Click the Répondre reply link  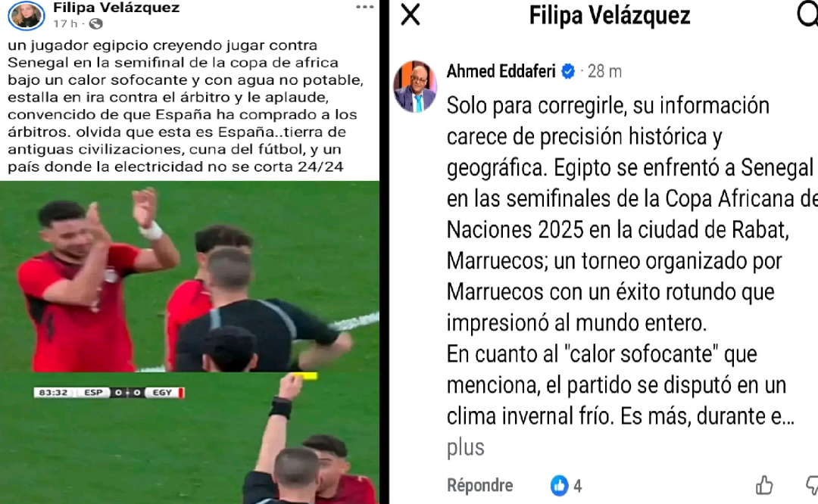480,485
